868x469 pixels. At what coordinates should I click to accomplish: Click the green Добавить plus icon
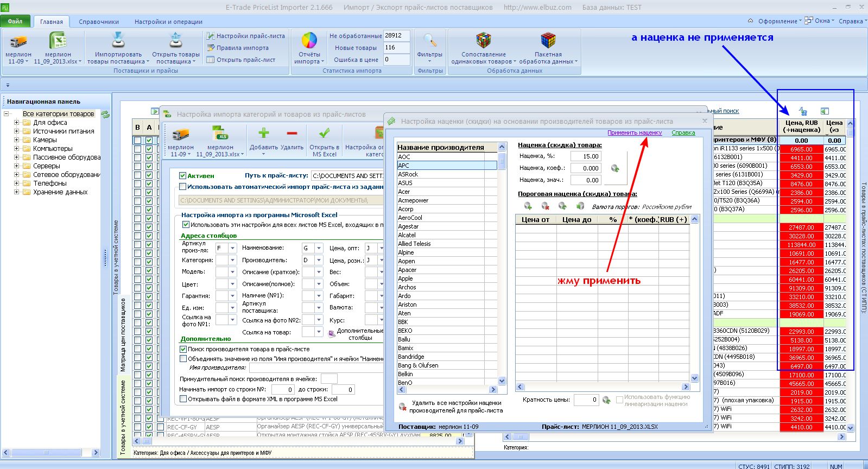tap(264, 134)
